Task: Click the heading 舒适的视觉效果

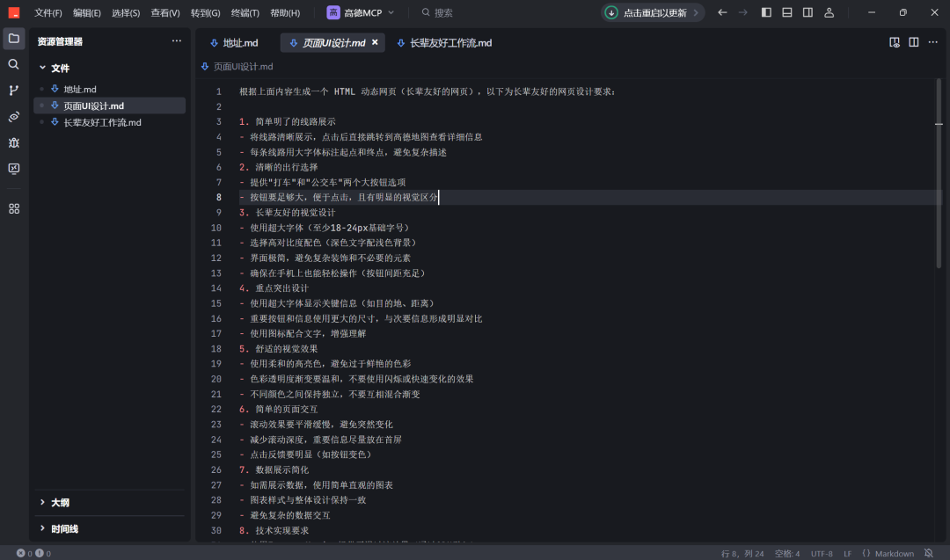Action: click(x=287, y=349)
